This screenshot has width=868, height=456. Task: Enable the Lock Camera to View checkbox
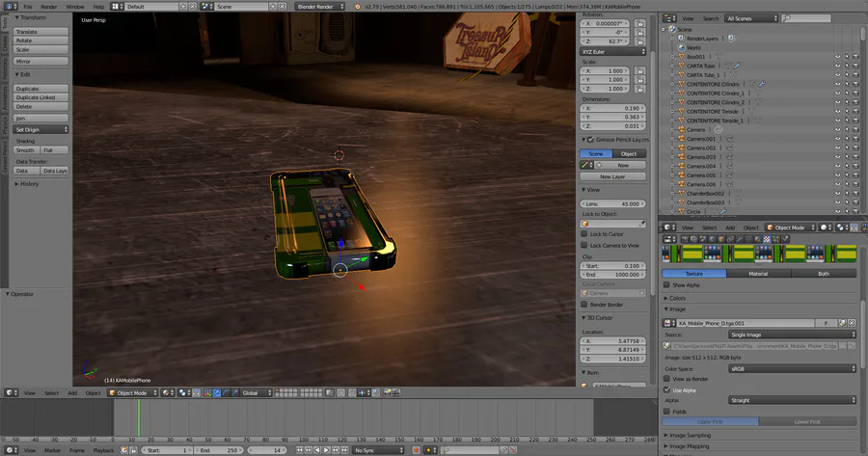[584, 245]
